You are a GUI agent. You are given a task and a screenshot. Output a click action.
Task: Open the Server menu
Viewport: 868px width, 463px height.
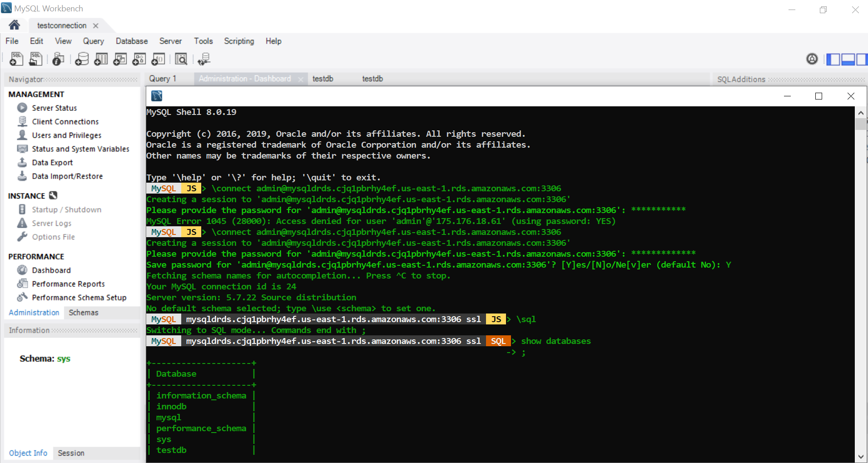click(170, 41)
